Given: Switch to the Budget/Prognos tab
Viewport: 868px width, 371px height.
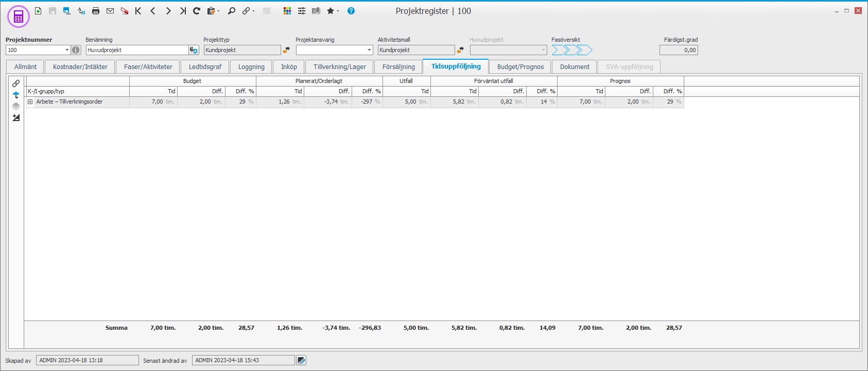Looking at the screenshot, I should (520, 67).
